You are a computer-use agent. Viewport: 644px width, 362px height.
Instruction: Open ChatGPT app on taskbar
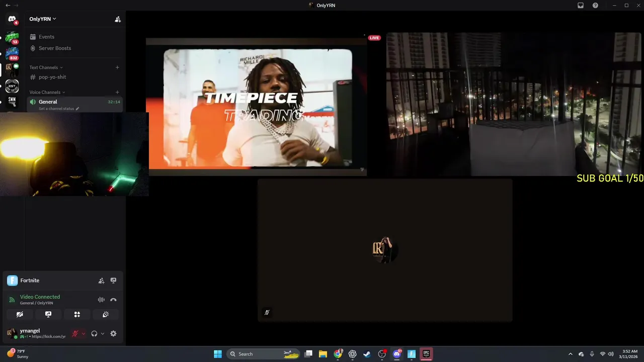click(x=353, y=354)
